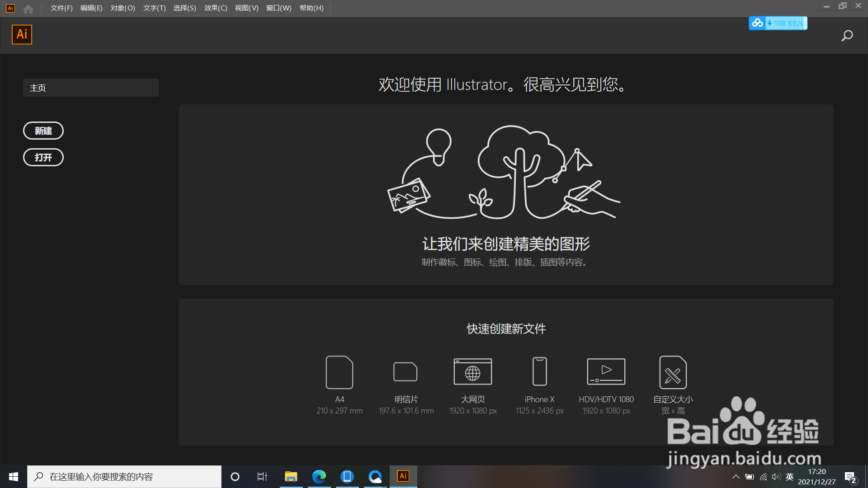Open the search magnifier icon

click(x=847, y=36)
